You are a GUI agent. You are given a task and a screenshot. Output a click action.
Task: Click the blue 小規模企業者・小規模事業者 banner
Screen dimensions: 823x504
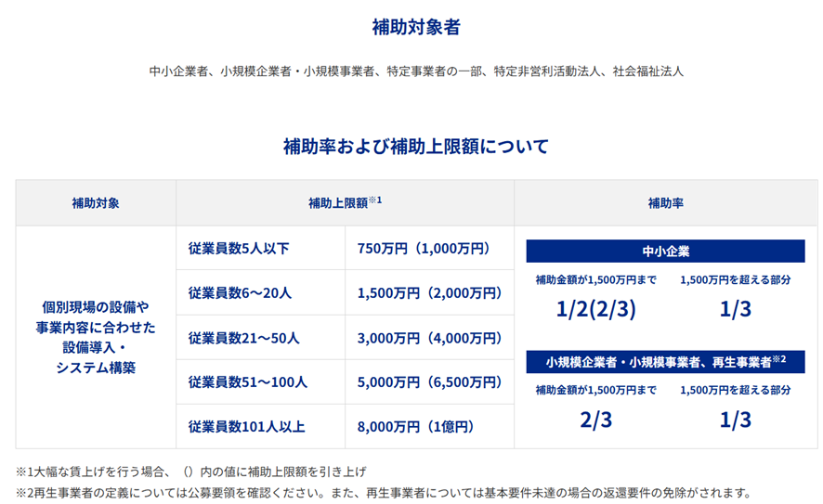click(x=665, y=361)
